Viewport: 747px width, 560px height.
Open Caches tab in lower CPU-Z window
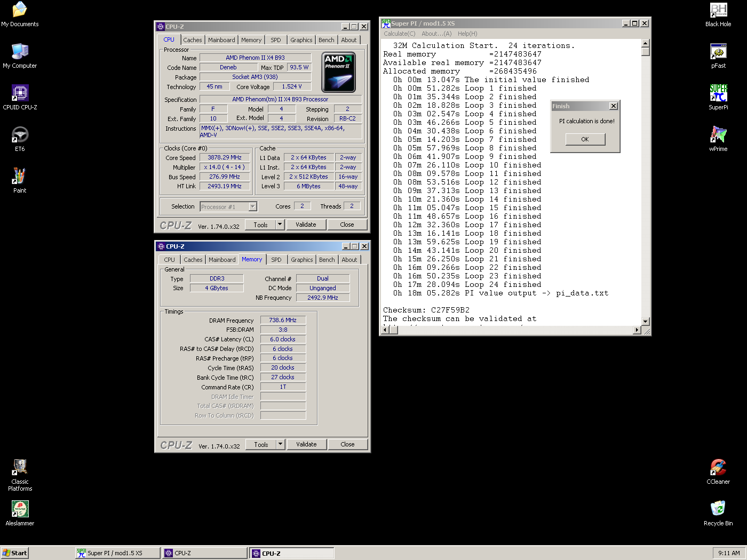coord(193,260)
